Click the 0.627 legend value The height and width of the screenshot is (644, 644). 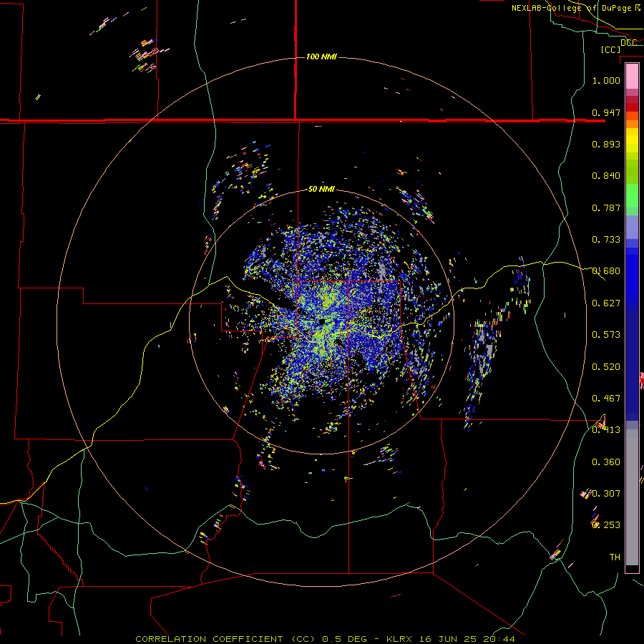(606, 303)
